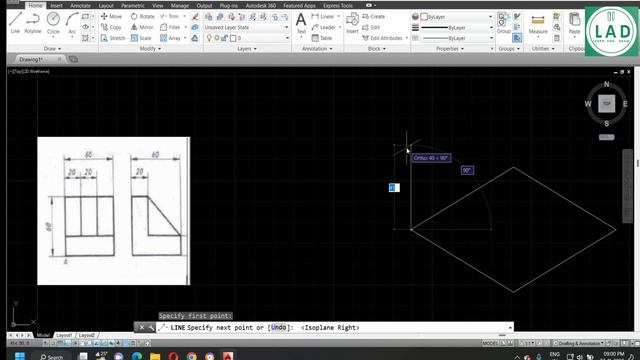This screenshot has height=360, width=640.
Task: Activate the Rotate command
Action: pyautogui.click(x=143, y=16)
